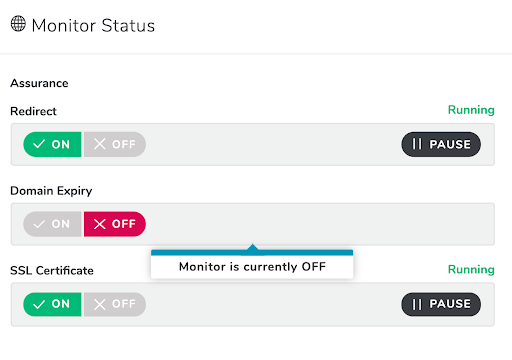Click the X icon in SSL Certificate OFF
Viewport: 512px width, 360px height.
[x=99, y=304]
